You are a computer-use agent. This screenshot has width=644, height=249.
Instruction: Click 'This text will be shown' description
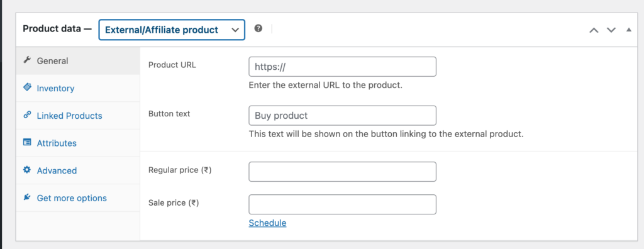[387, 134]
